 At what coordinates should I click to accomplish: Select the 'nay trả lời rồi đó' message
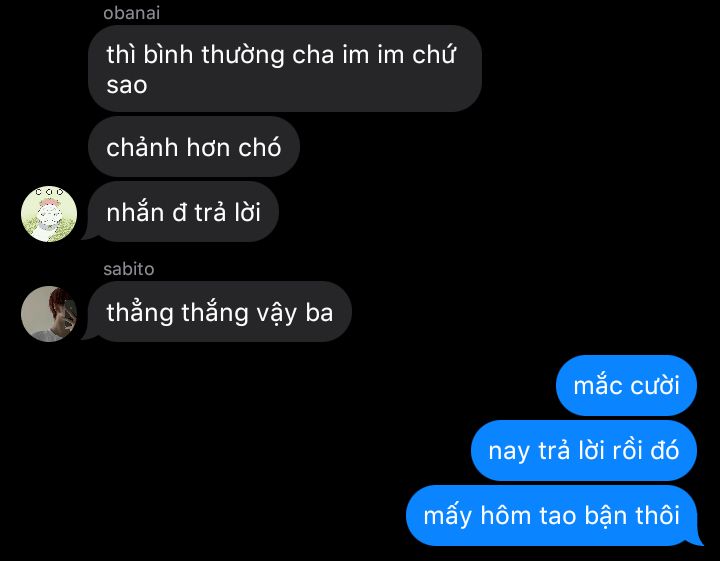pyautogui.click(x=584, y=450)
